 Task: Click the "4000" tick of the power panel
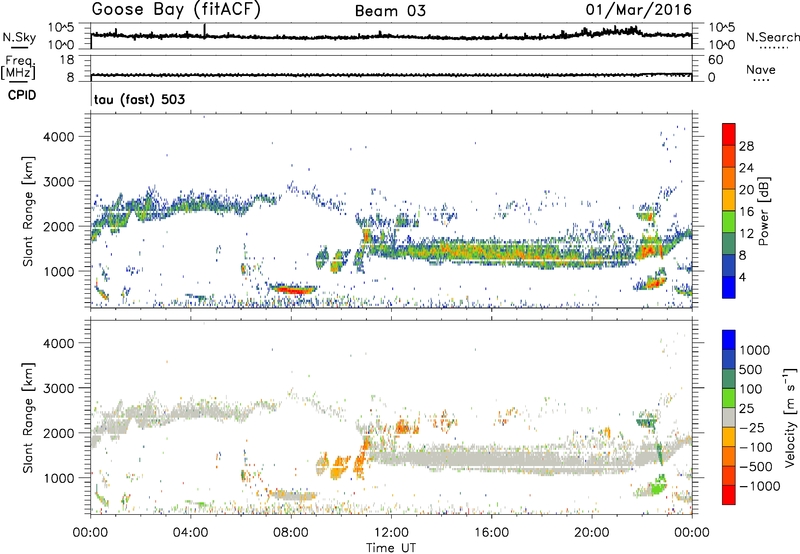coord(58,137)
